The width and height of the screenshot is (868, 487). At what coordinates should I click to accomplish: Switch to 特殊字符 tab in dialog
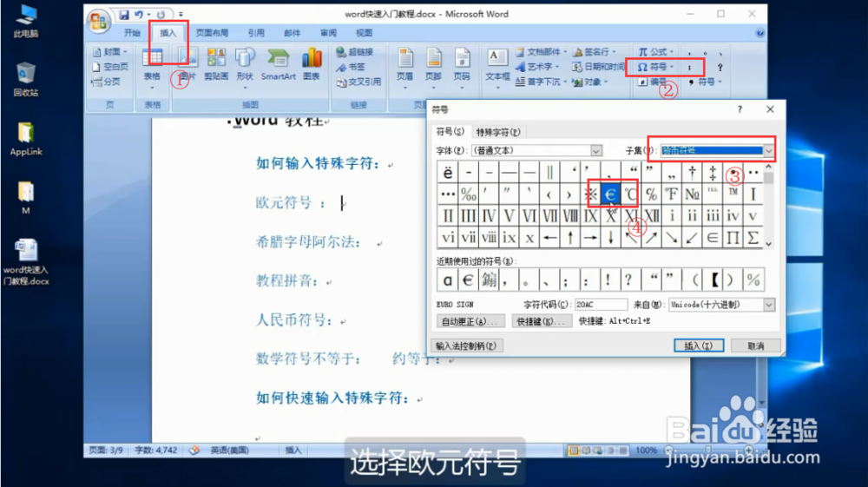coord(498,132)
